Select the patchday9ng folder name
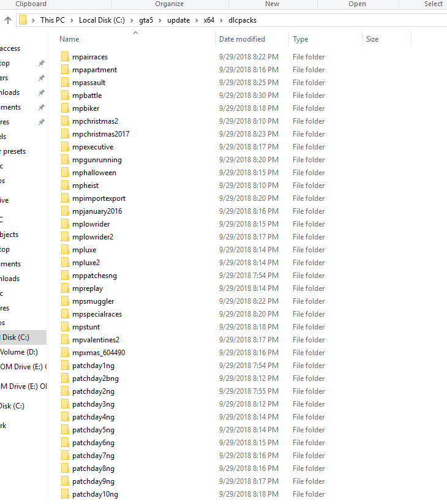 93,481
